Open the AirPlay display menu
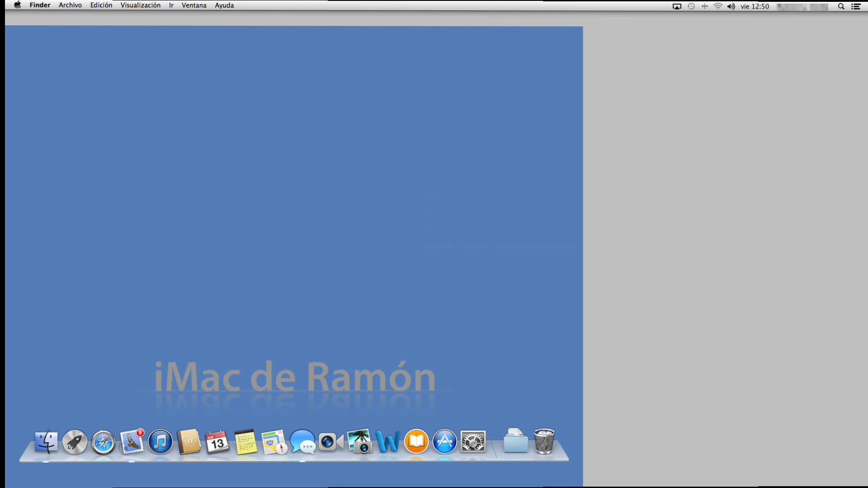 point(677,6)
